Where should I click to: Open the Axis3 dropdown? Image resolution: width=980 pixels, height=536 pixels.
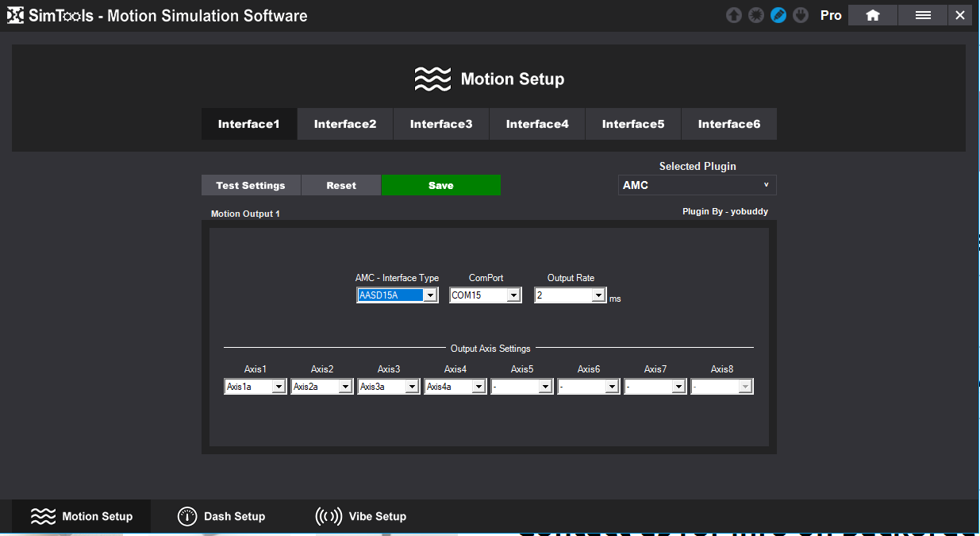point(389,387)
